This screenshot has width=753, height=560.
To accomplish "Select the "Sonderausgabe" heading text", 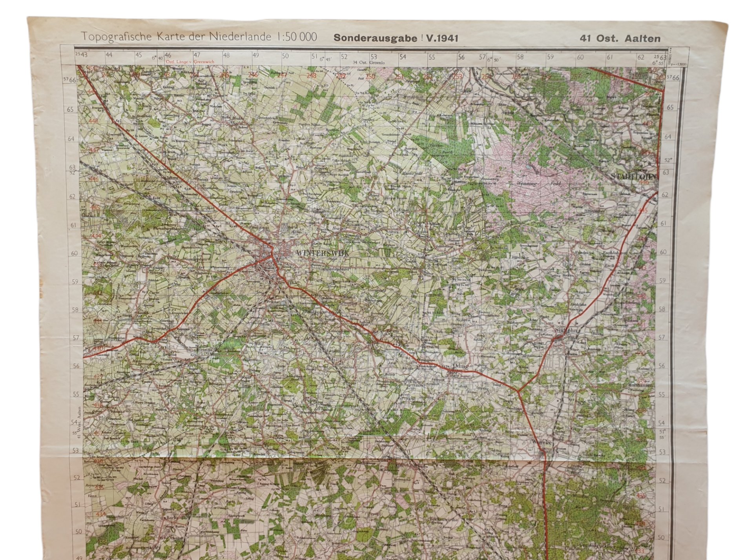I will coord(376,38).
